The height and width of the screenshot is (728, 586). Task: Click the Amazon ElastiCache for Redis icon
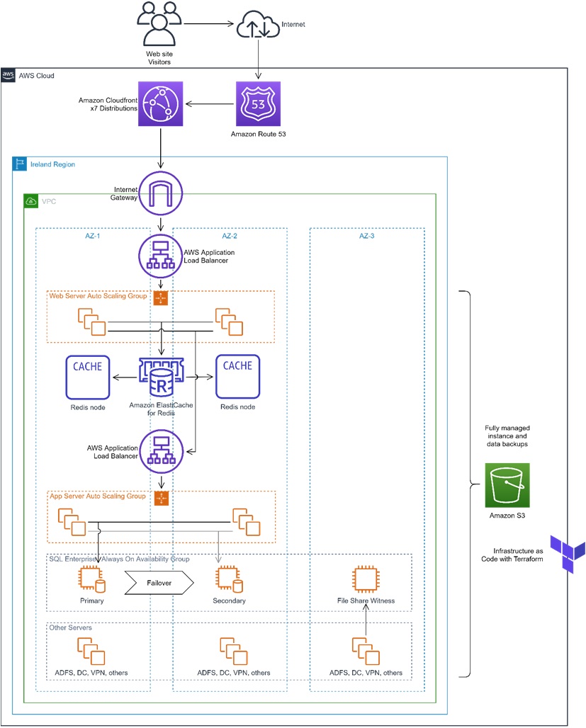[162, 377]
